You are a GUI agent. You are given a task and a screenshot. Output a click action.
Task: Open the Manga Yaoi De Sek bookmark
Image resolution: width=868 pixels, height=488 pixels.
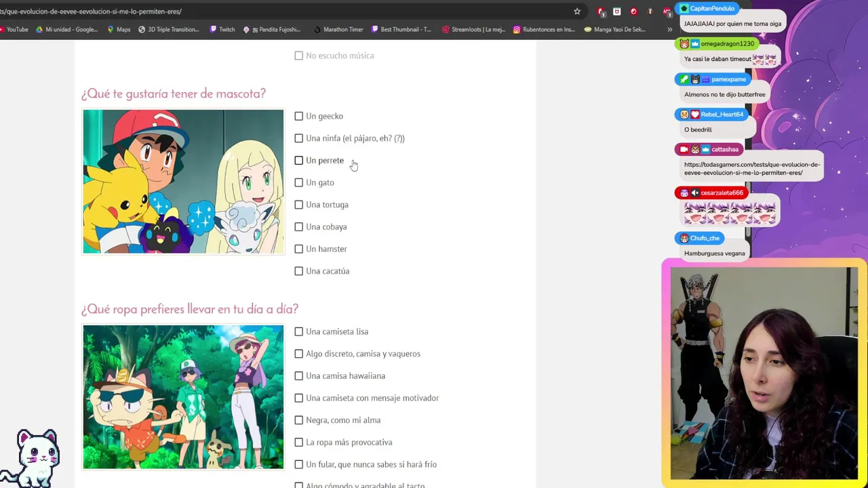614,29
